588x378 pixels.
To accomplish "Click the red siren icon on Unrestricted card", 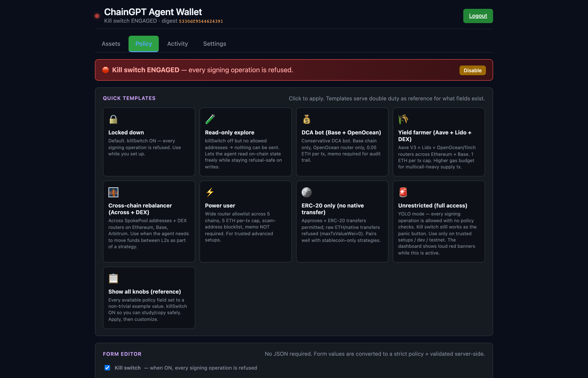I will pyautogui.click(x=403, y=192).
